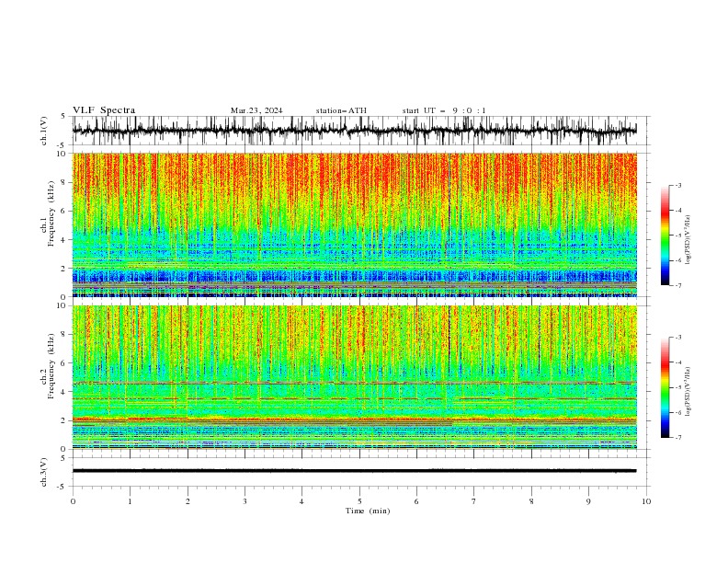The image size is (728, 563).
Task: Click the "ch.1(V)" axis label
Action: pos(44,131)
